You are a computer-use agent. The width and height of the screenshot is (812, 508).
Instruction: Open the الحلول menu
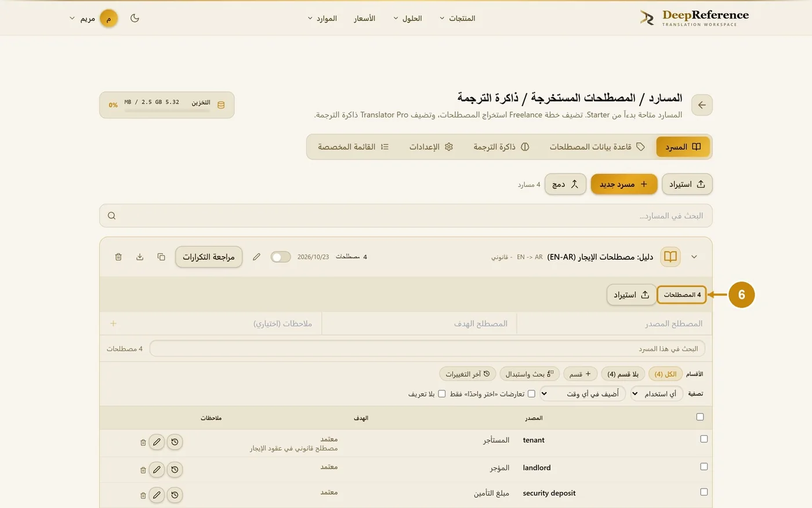pyautogui.click(x=408, y=18)
